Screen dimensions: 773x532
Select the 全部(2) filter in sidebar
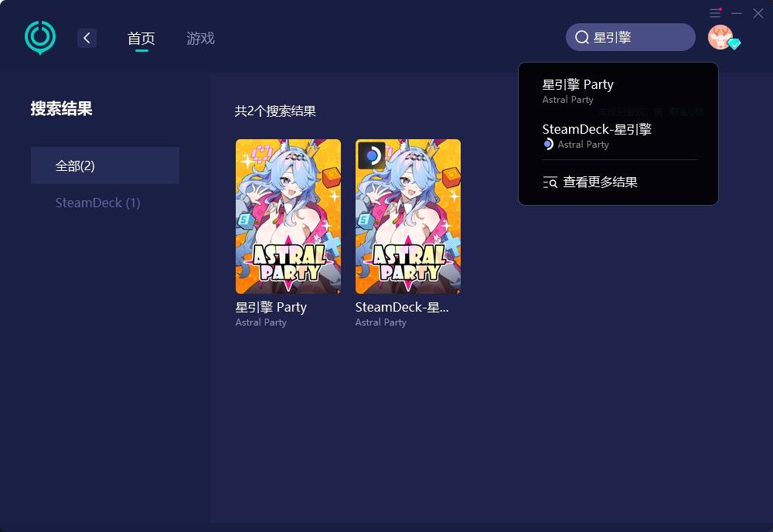105,165
